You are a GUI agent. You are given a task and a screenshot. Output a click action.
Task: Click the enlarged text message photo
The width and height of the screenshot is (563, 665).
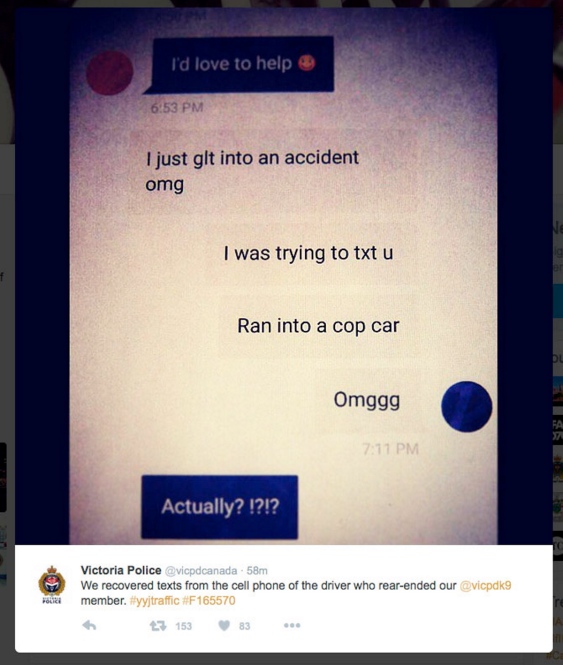pos(283,276)
